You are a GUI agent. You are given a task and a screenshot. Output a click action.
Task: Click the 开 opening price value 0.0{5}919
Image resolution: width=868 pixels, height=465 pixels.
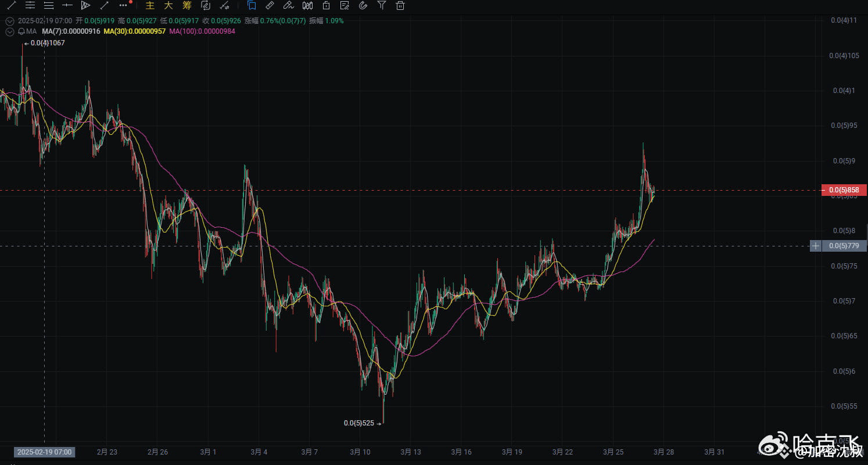(100, 20)
